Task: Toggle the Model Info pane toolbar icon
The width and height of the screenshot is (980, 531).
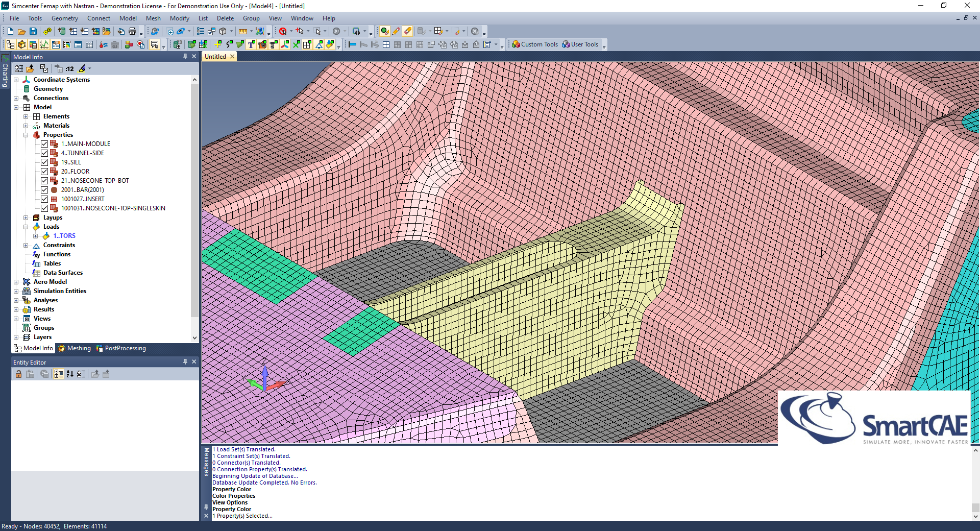Action: pos(10,44)
